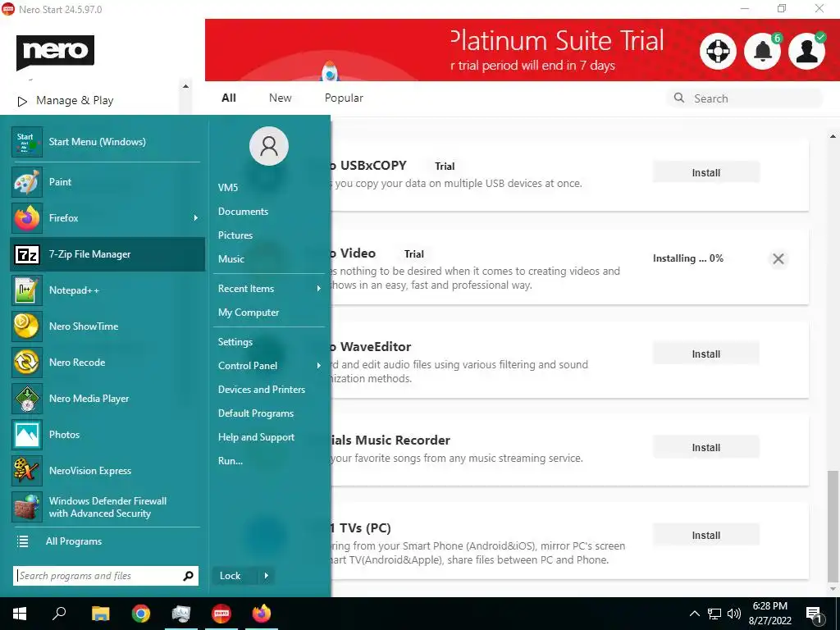840x630 pixels.
Task: Install Nero WaveEditor
Action: pos(705,354)
